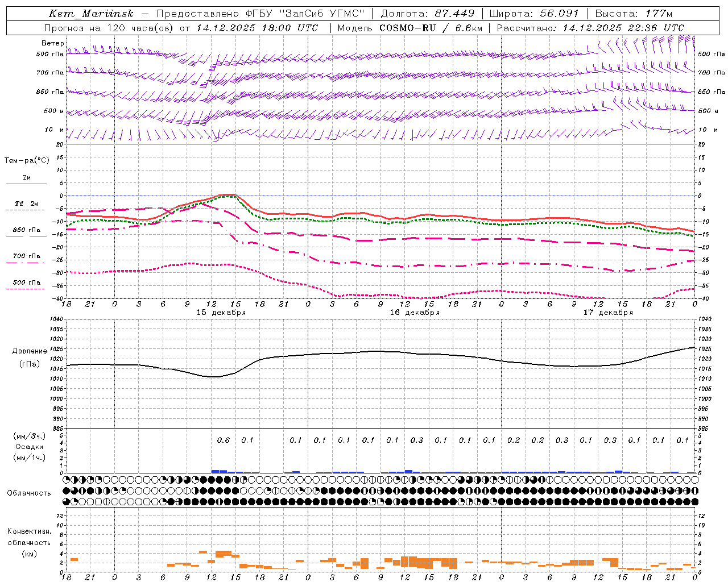Click the 700 гПа temperature legend entry
The image size is (728, 582).
point(27,256)
